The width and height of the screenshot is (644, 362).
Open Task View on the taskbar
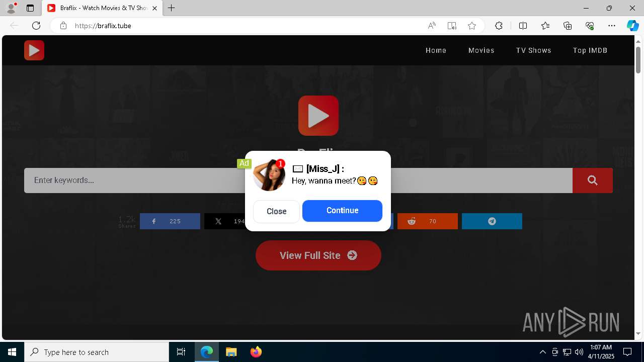coord(181,352)
